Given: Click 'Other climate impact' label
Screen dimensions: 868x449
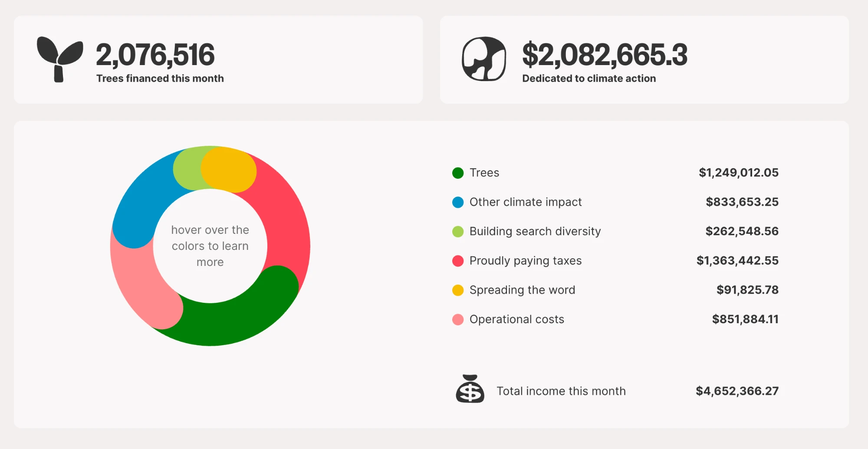Looking at the screenshot, I should click(526, 202).
